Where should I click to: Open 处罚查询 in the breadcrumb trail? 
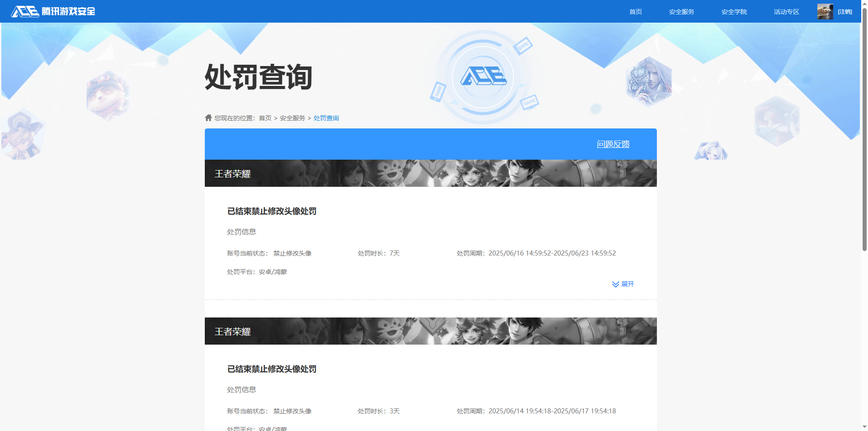326,118
